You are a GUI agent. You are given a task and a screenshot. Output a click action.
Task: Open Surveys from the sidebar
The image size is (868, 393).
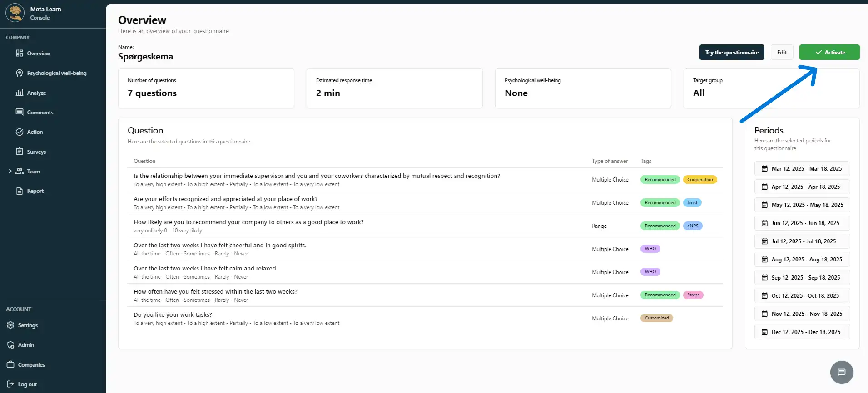click(x=36, y=152)
